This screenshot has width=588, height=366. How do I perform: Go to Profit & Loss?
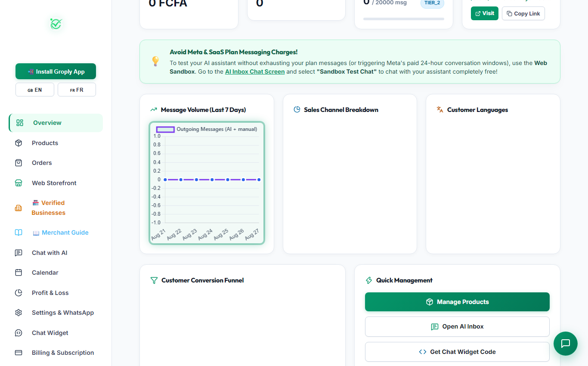[56, 293]
